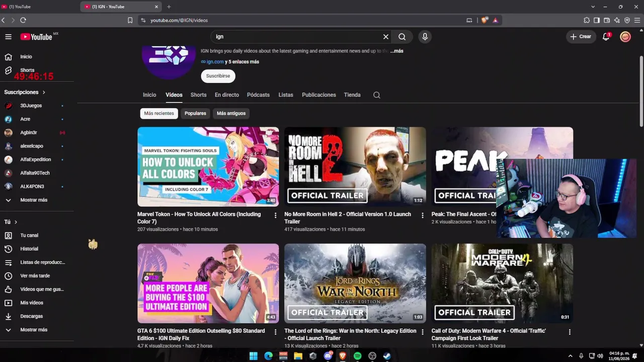Click the Crear button

(x=581, y=37)
